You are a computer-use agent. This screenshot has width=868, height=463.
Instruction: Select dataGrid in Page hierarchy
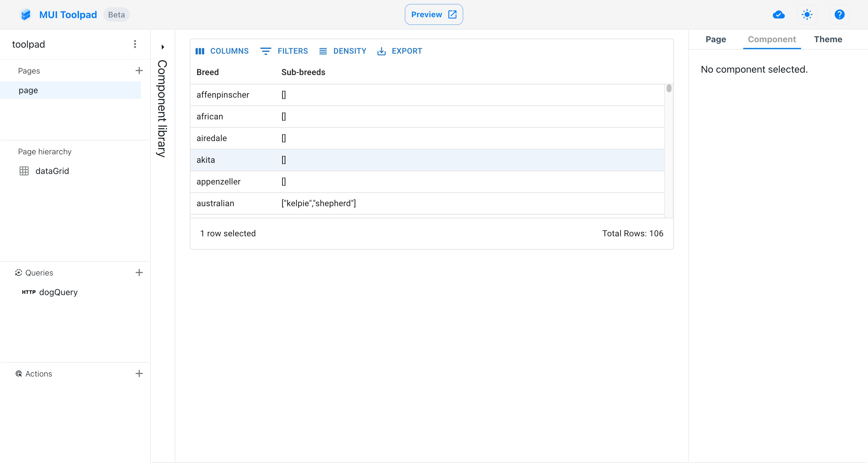tap(52, 171)
